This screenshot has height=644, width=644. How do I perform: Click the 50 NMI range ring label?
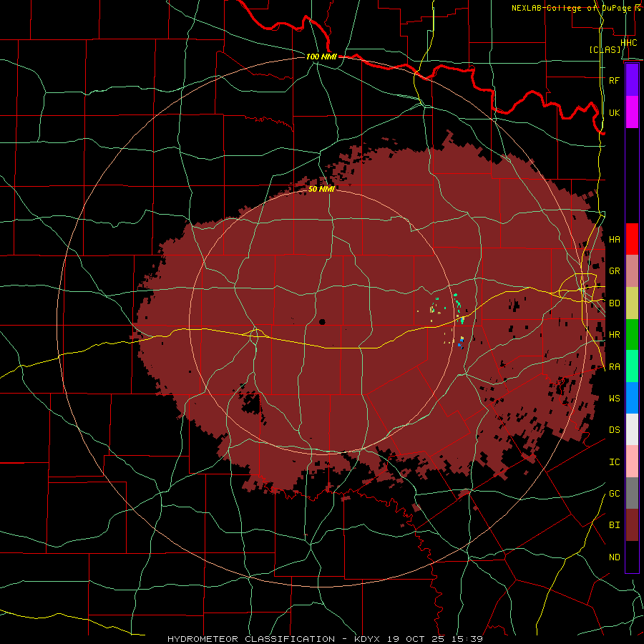tap(321, 189)
